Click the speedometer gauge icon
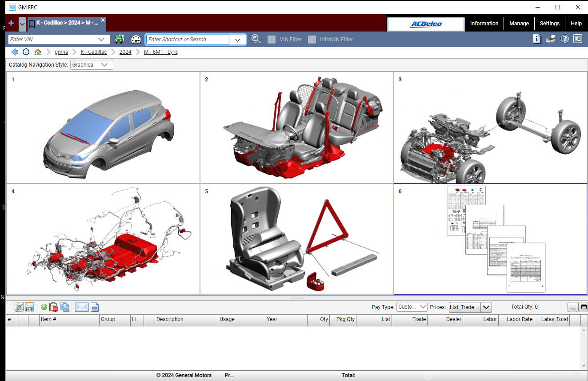This screenshot has width=588, height=381. click(136, 40)
